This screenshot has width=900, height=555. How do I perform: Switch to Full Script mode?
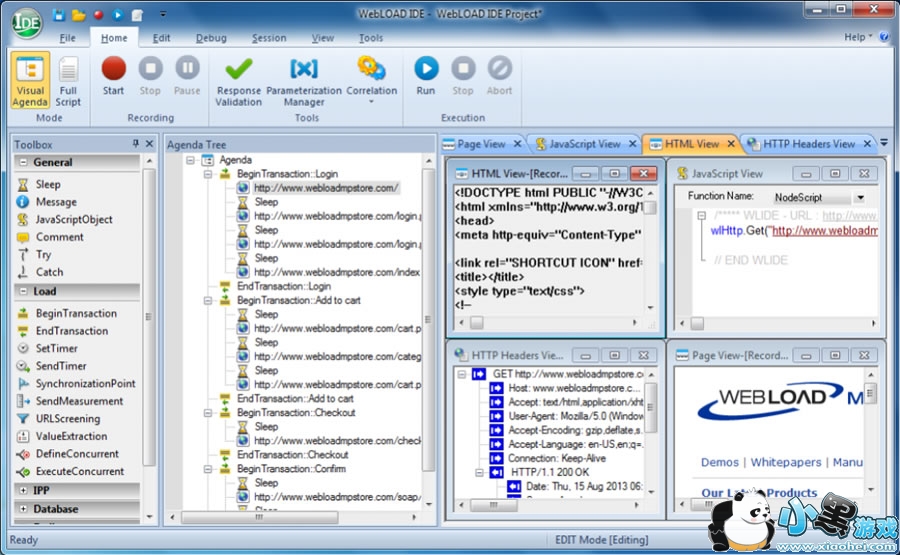click(x=68, y=80)
